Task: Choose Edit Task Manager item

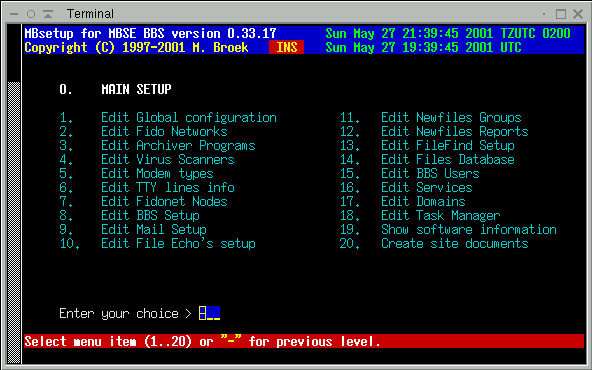Action: pos(441,215)
